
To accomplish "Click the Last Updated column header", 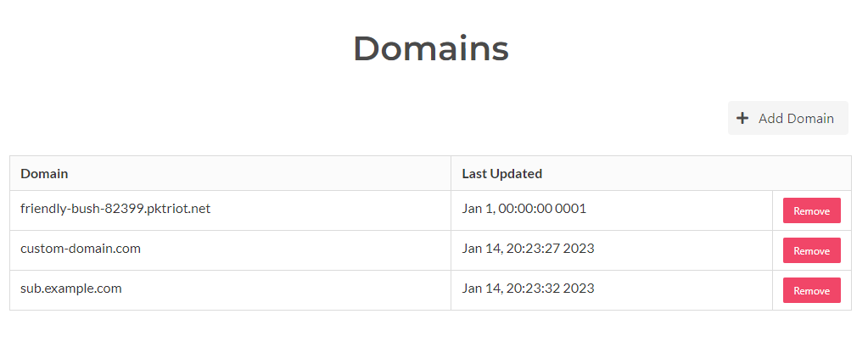I will click(x=502, y=174).
